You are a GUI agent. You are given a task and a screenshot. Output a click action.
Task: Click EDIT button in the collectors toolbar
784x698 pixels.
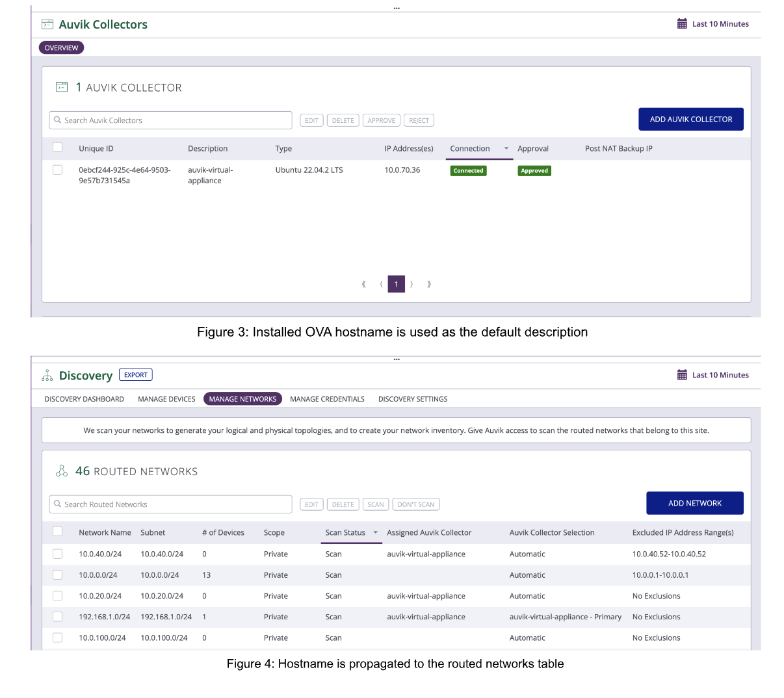coord(312,120)
